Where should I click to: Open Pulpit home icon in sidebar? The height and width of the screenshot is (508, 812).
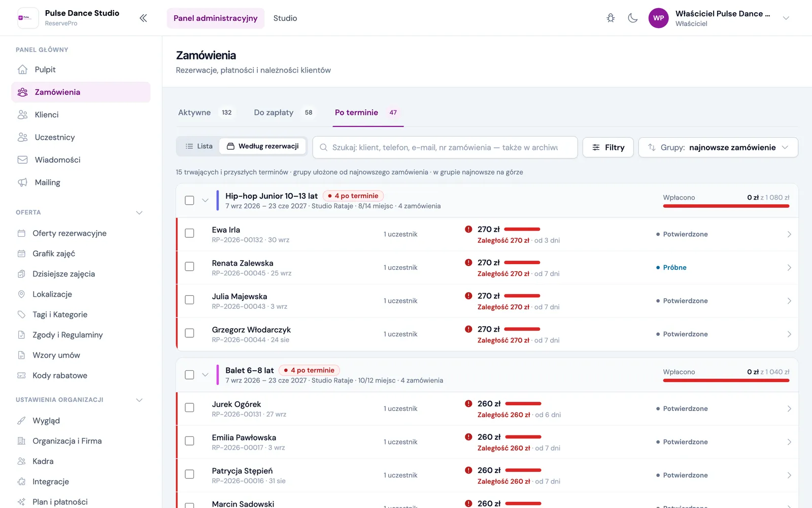click(81, 70)
